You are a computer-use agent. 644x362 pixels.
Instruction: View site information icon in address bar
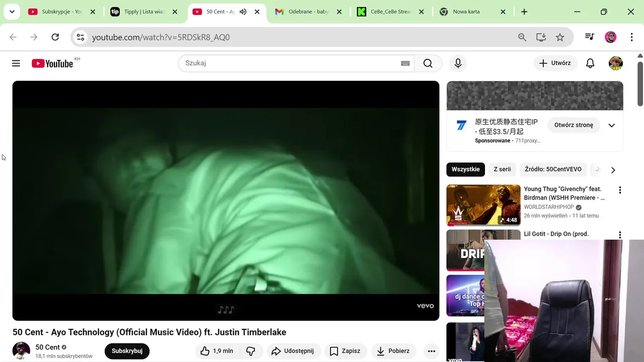tap(80, 37)
